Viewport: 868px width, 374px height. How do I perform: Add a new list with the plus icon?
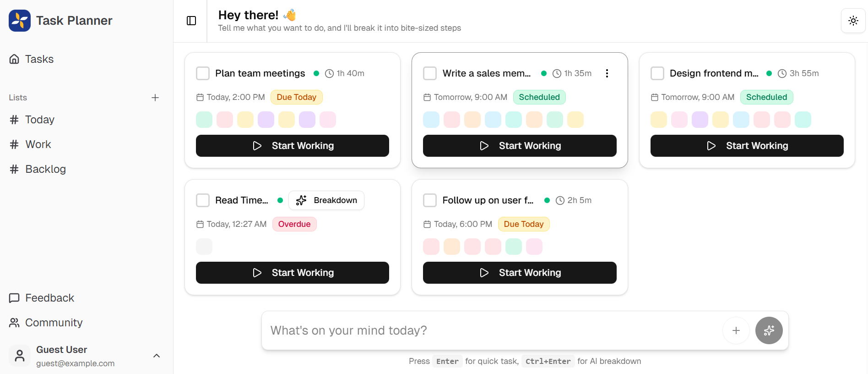155,97
